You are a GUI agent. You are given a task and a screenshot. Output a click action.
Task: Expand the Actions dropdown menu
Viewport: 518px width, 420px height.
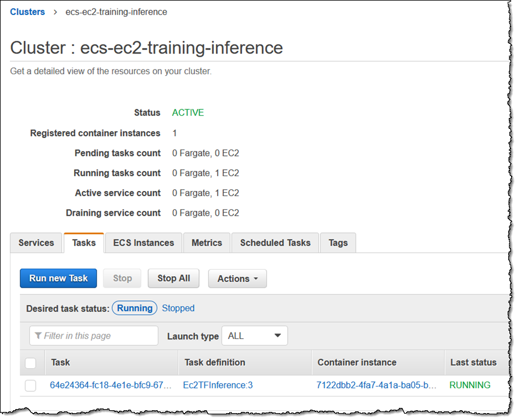237,278
